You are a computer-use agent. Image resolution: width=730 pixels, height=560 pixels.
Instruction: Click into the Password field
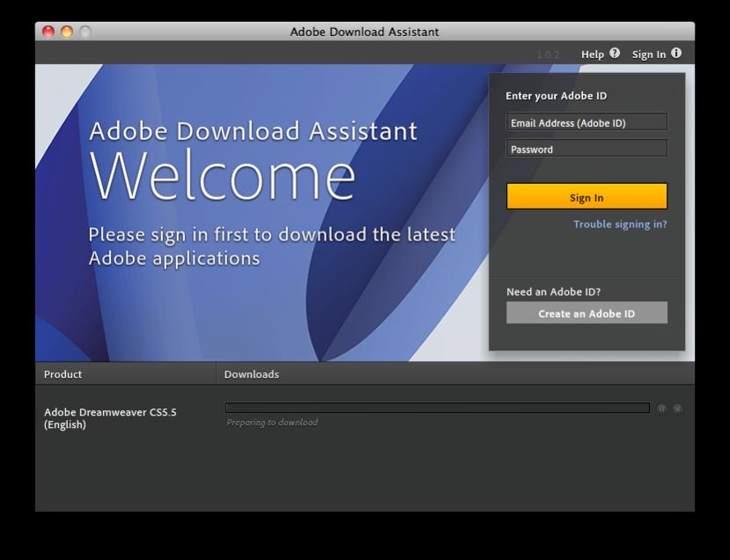point(586,150)
